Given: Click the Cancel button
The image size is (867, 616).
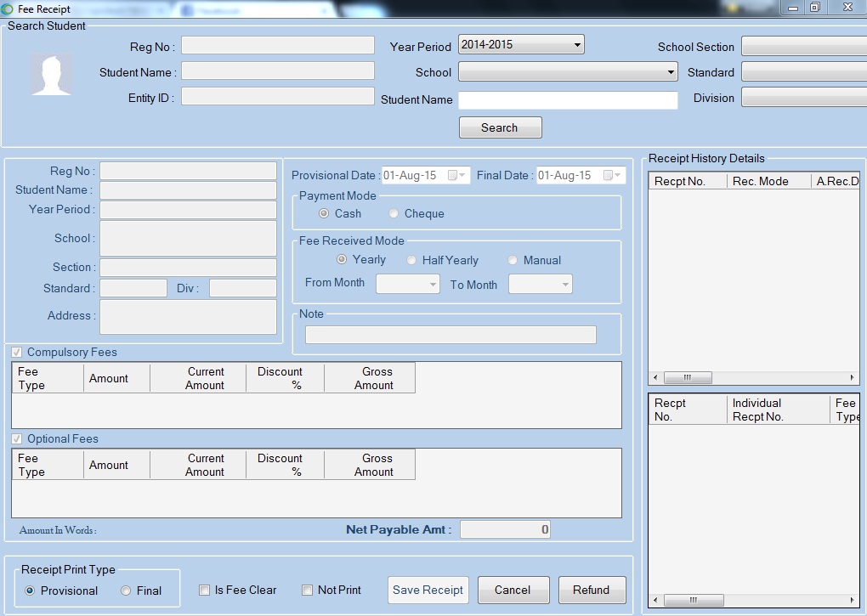Looking at the screenshot, I should click(x=513, y=590).
